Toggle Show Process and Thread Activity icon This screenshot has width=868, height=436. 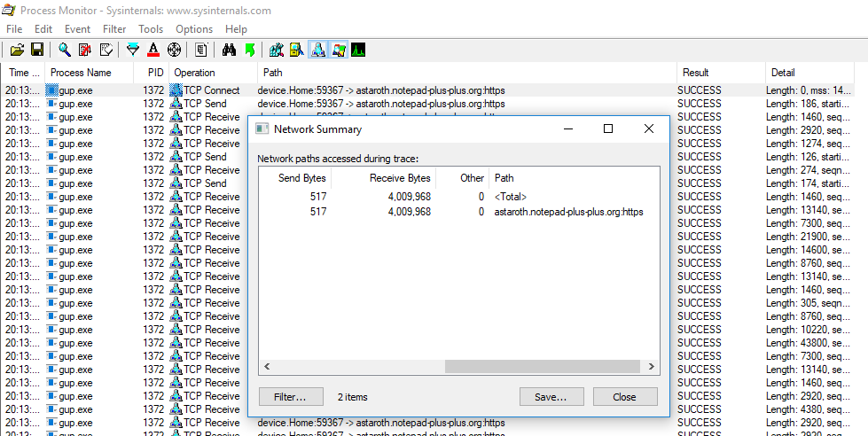coord(338,51)
